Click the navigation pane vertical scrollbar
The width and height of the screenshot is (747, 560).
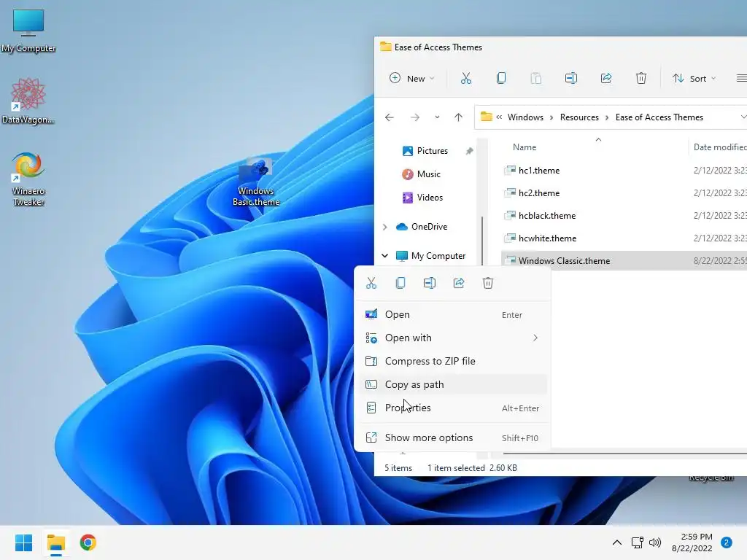[483, 241]
